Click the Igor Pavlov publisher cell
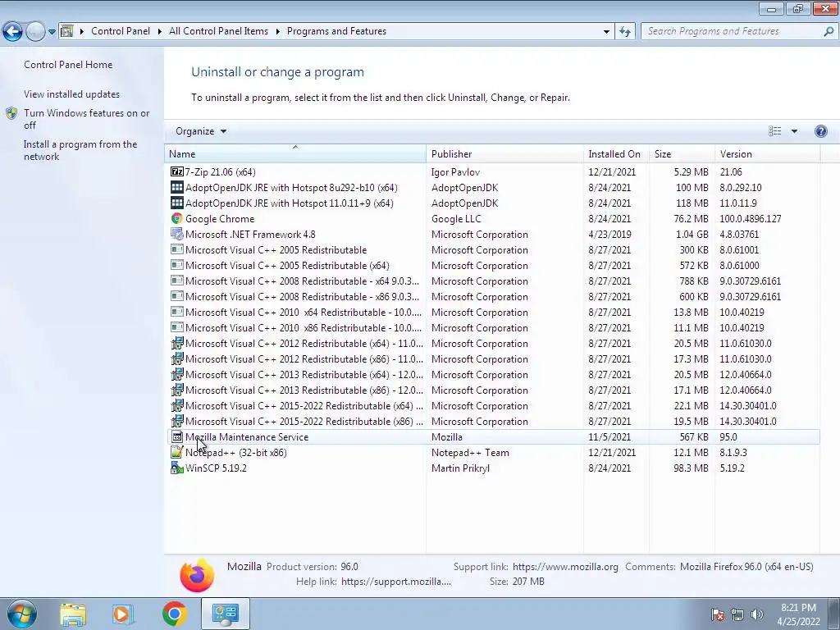Screen dimensions: 840x630 (x=455, y=172)
